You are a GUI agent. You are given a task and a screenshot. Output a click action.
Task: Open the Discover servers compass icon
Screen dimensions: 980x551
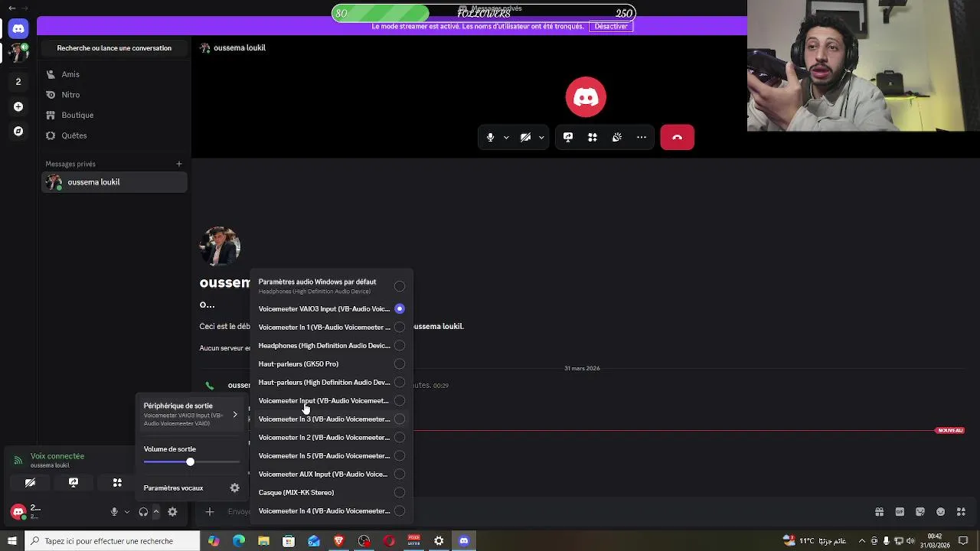tap(18, 131)
